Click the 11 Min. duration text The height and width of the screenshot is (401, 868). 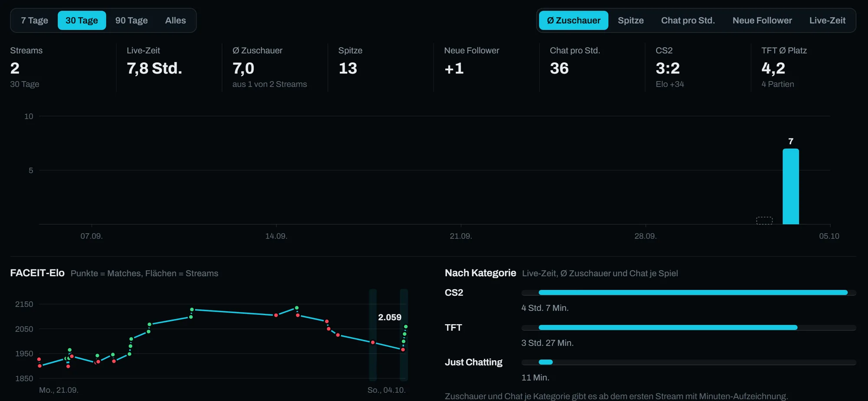535,378
